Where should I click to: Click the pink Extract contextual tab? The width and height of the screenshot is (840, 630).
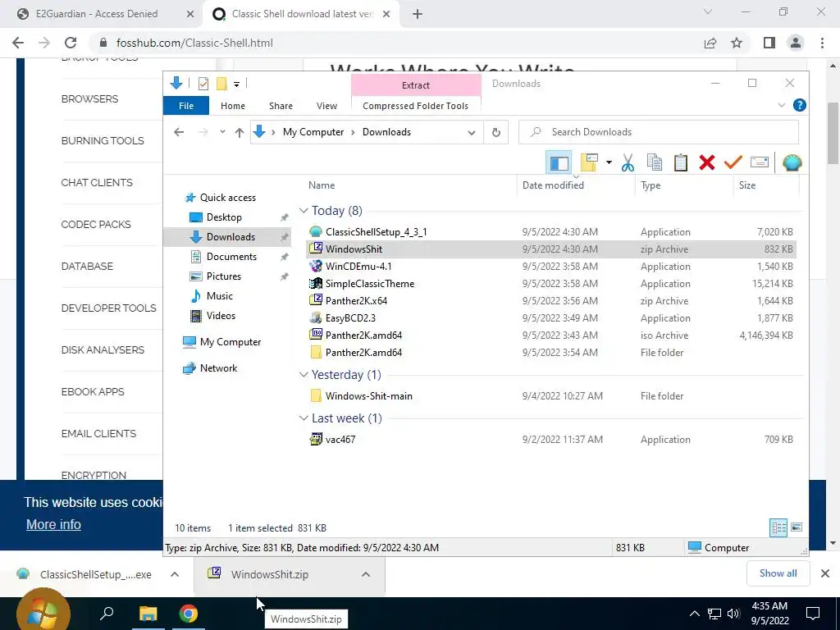coord(416,85)
